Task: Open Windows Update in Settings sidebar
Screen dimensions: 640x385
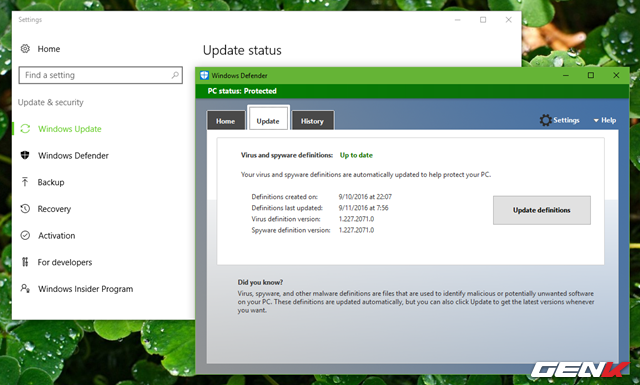Action: [x=69, y=129]
